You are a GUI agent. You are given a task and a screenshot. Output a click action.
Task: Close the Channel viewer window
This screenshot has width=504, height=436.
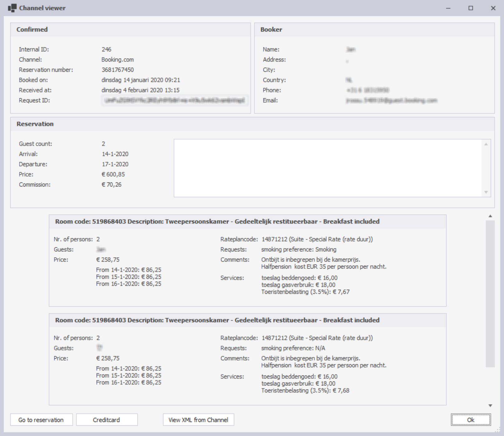(493, 8)
